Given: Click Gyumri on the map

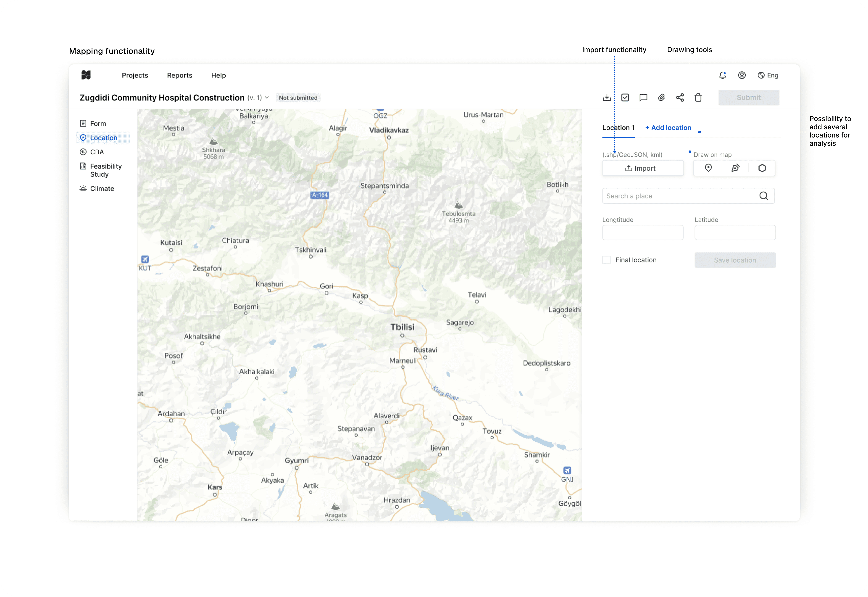Looking at the screenshot, I should [296, 460].
